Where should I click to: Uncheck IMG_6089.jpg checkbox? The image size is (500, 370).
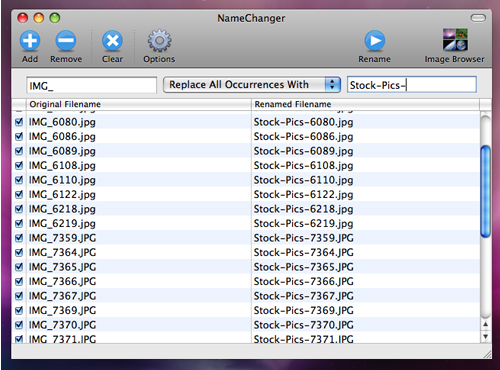[x=19, y=151]
